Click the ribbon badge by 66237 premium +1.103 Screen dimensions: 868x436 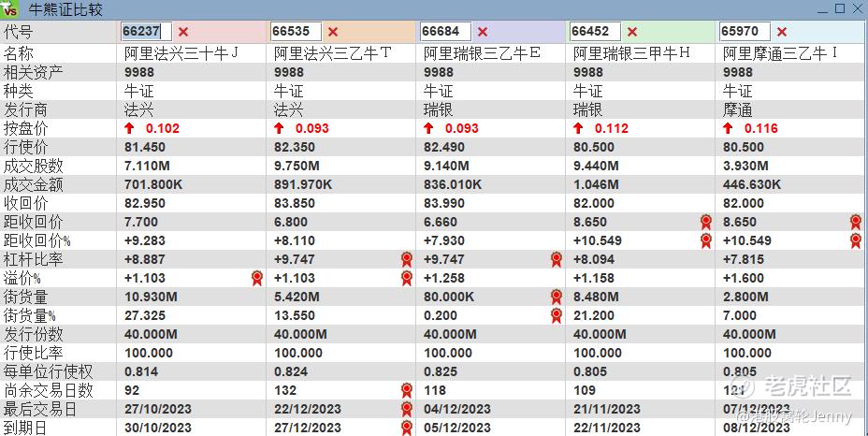click(x=257, y=278)
